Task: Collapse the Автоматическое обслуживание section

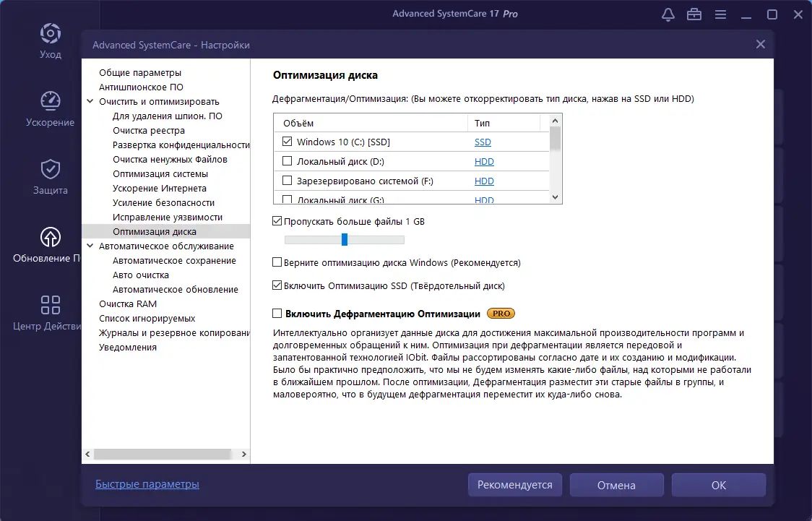Action: pos(90,246)
